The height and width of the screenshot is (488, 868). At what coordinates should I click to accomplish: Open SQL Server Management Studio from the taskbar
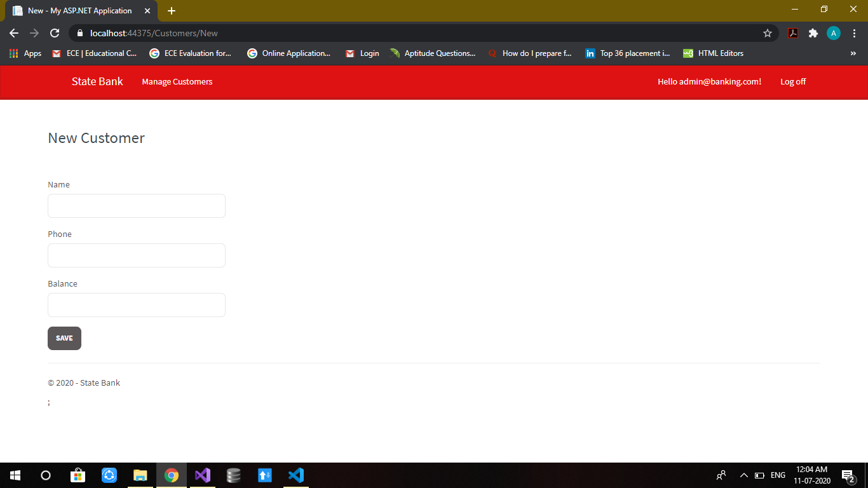(233, 475)
